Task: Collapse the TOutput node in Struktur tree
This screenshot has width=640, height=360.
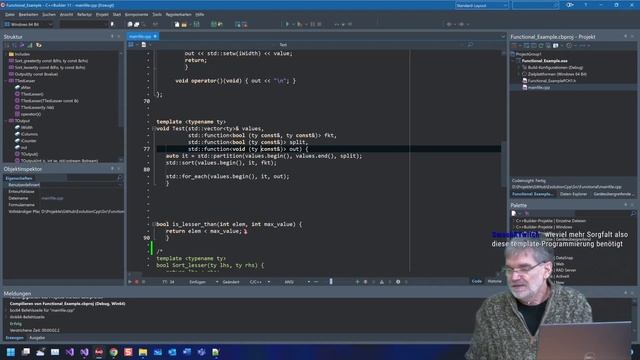Action: click(x=6, y=121)
